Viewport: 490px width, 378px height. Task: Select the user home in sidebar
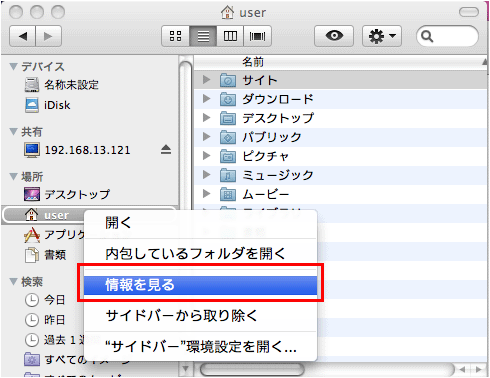43,215
